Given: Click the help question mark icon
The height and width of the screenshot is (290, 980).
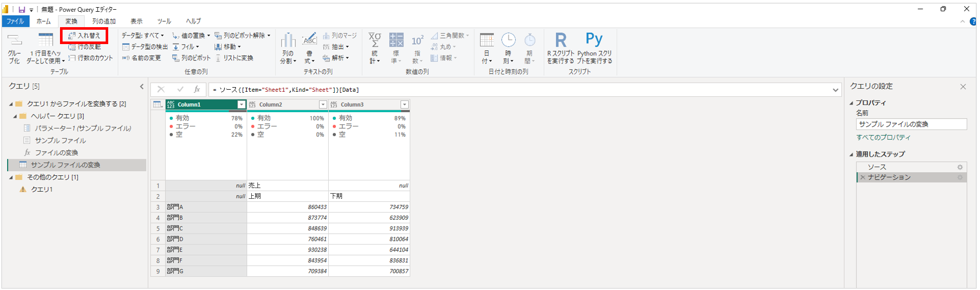Looking at the screenshot, I should [973, 22].
